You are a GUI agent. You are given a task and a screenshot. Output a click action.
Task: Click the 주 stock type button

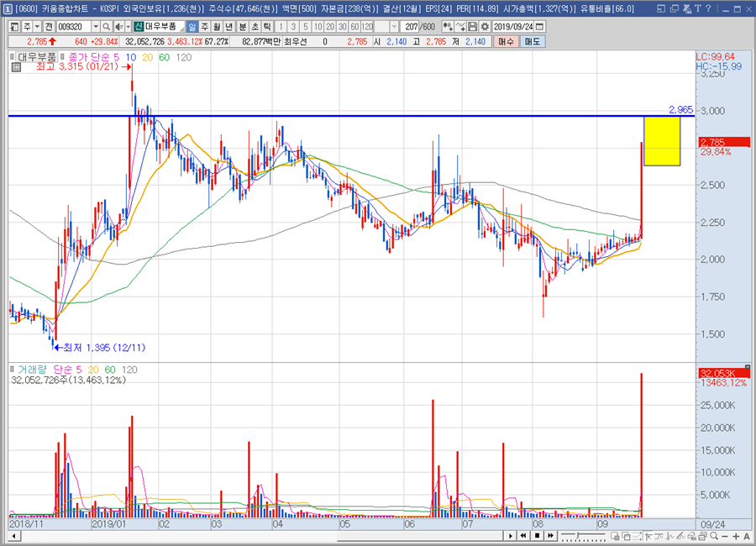[x=27, y=27]
